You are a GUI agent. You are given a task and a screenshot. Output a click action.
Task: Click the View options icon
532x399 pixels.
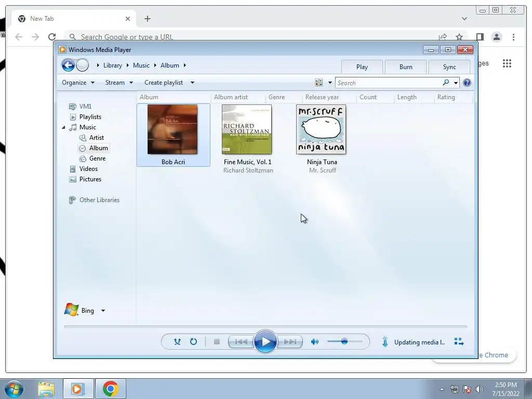318,83
